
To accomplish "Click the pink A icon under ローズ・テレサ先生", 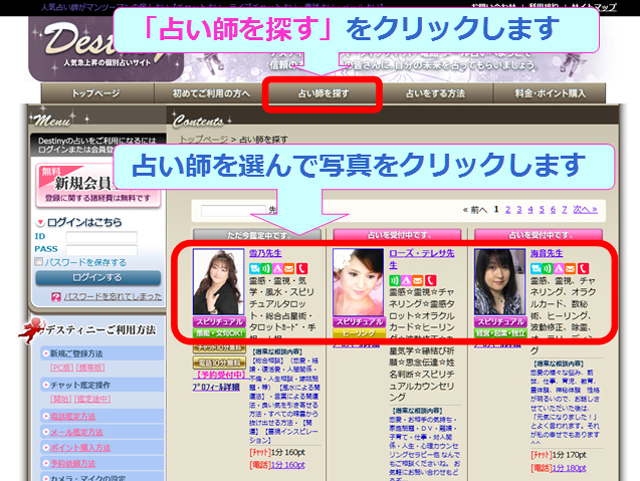I will coord(406,281).
